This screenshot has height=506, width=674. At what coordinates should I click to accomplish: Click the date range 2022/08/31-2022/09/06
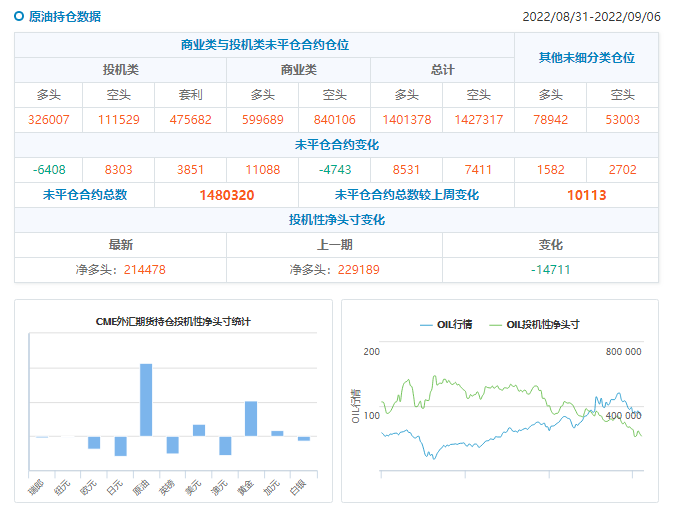(590, 17)
